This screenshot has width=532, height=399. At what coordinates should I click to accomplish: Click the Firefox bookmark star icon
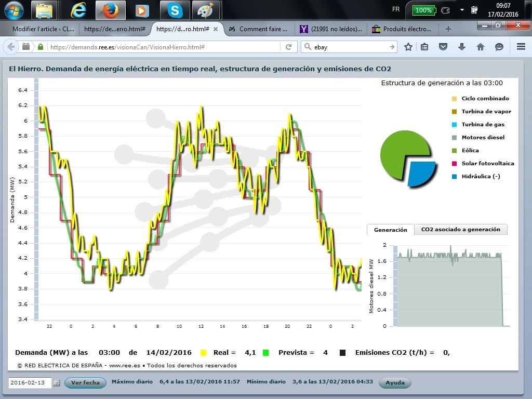(408, 47)
